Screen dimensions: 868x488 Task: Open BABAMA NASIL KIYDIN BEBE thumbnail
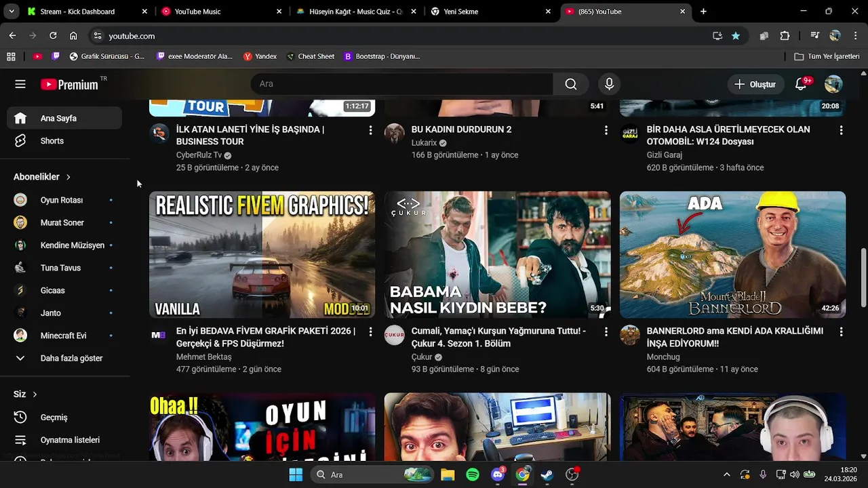pos(497,255)
